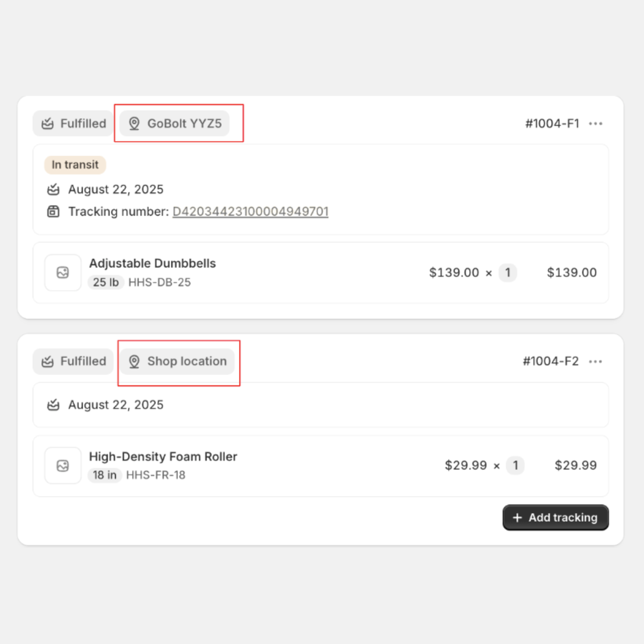Select the High-Density Foam Roller product name

pos(163,457)
